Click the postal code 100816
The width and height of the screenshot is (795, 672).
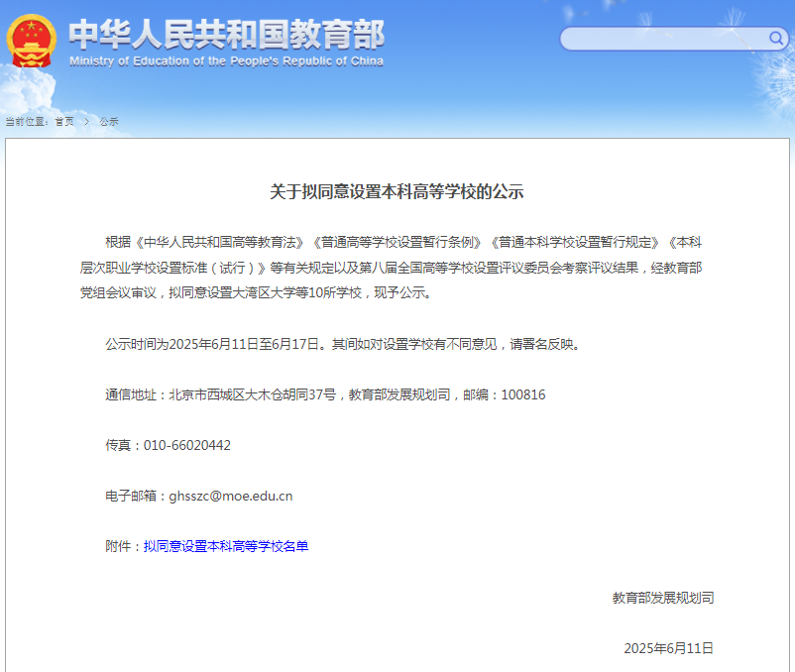tap(523, 394)
